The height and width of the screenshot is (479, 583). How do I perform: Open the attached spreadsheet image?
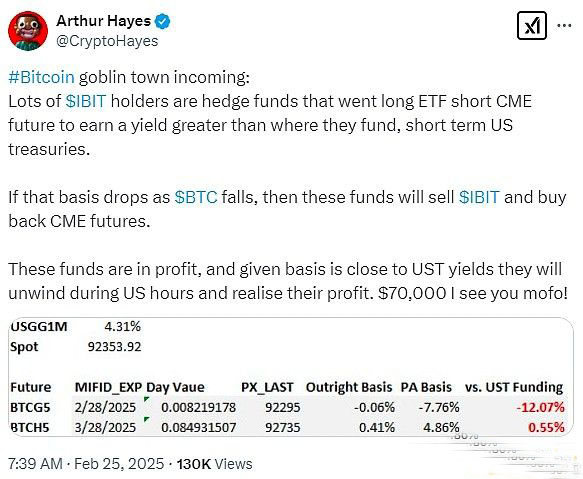[x=291, y=376]
